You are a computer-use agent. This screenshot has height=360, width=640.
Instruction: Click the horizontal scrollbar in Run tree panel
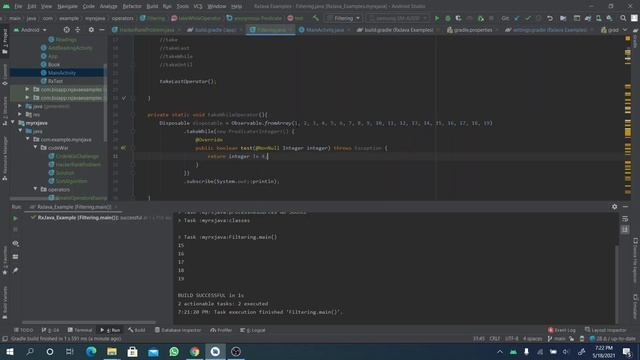[x=89, y=322]
